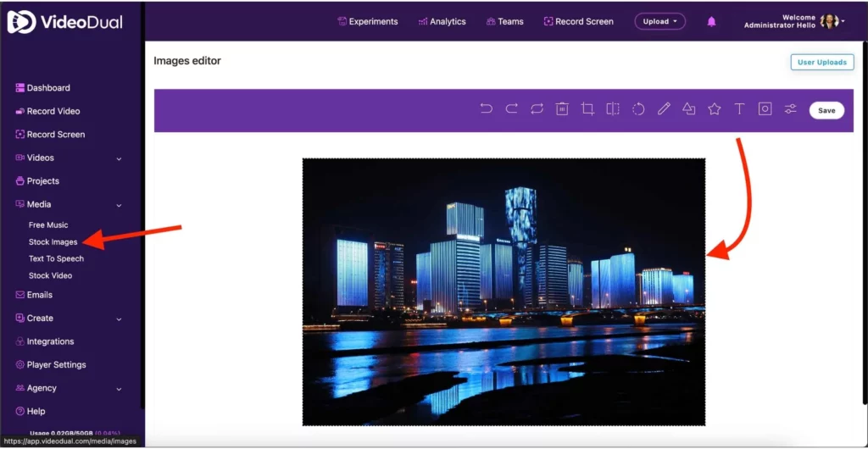Pick the star Icon tool
Screen dimensions: 868x449
tap(714, 109)
